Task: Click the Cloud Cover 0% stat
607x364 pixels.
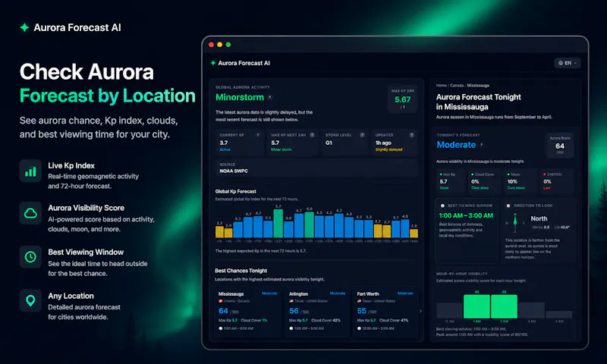Action: [x=484, y=180]
